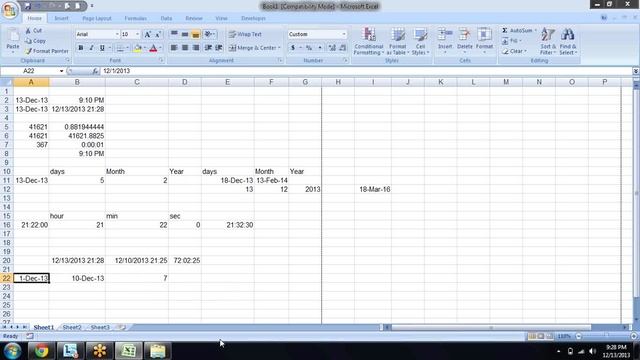640x360 pixels.
Task: Click the Accounting dollar format icon
Action: [x=293, y=48]
